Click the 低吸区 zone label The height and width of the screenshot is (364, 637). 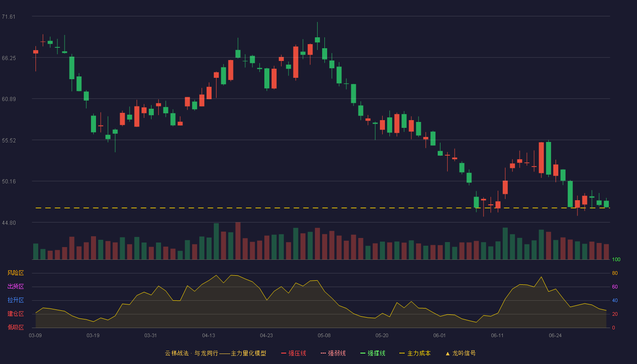click(x=16, y=327)
